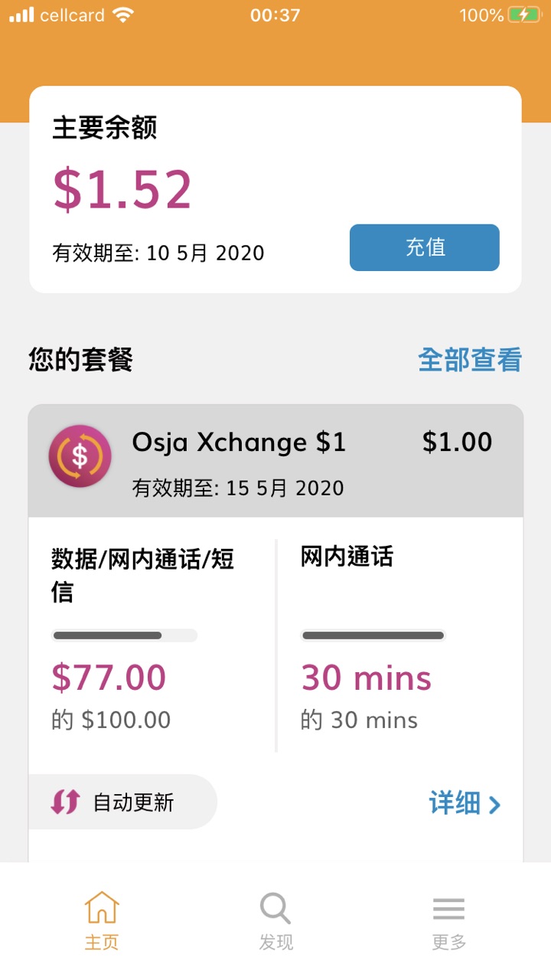Expand plan details via 详细 chevron
This screenshot has width=551, height=980.
465,803
